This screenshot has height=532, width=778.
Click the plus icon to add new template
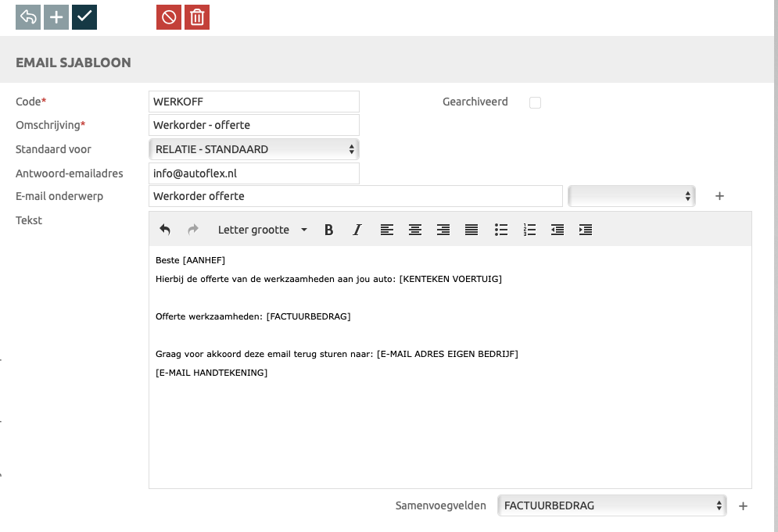(x=56, y=17)
